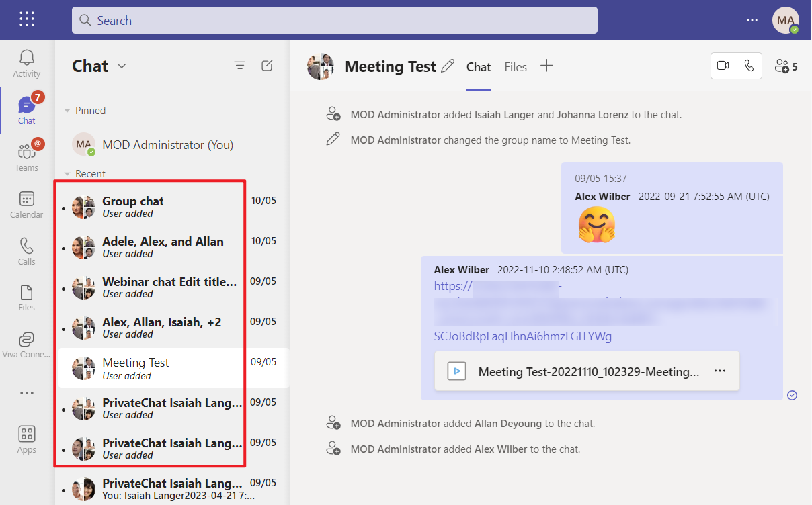Click "2022-11-10 2:48:52 AM (UTC)" timestamp
This screenshot has height=505, width=812.
(x=563, y=270)
